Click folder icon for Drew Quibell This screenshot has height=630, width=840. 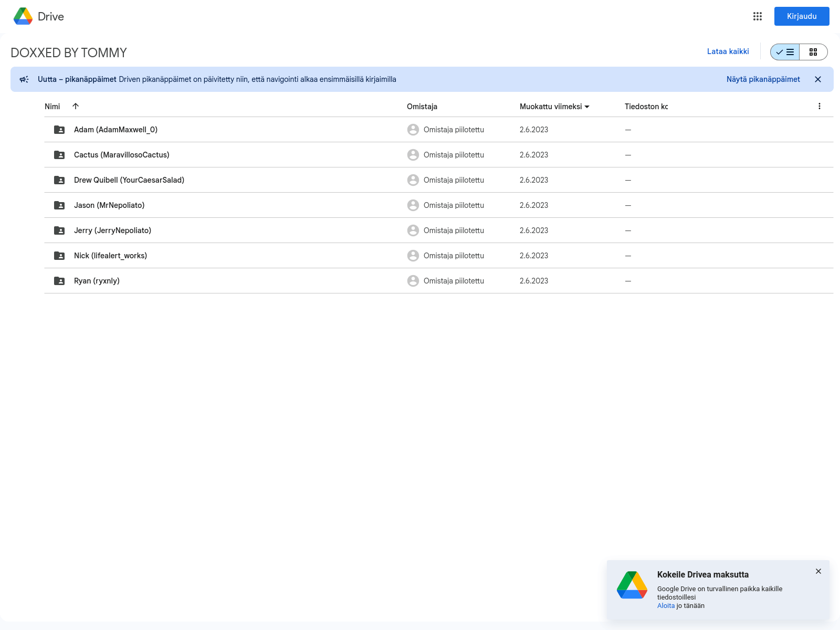pos(59,180)
